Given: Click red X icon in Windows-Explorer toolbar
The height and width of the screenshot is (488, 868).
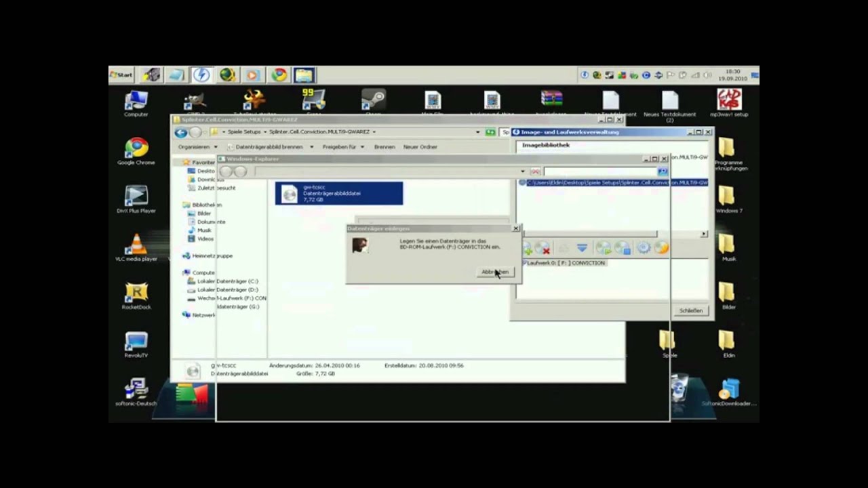Looking at the screenshot, I should coord(535,171).
